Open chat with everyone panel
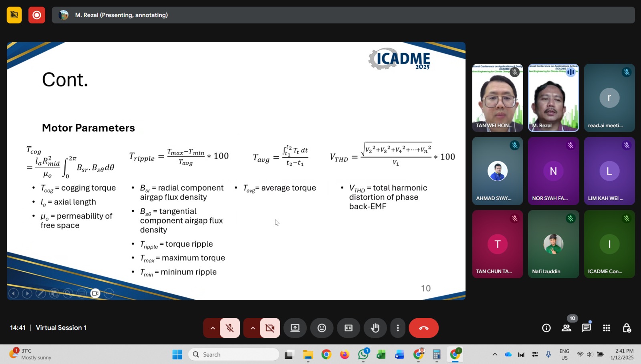The image size is (641, 364). tap(587, 328)
